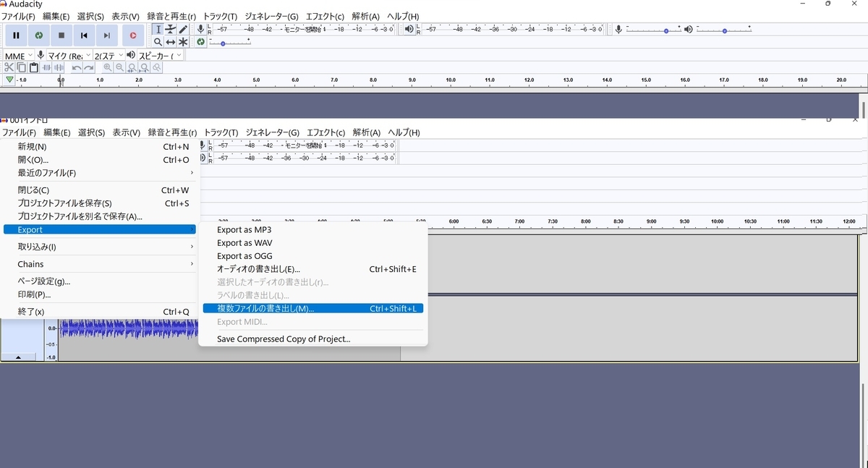Open エフェクト(c) menu in top Audacity window
868x468 pixels.
[325, 17]
